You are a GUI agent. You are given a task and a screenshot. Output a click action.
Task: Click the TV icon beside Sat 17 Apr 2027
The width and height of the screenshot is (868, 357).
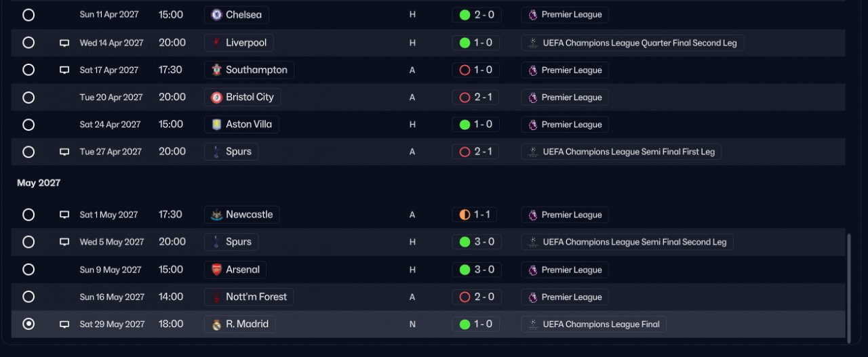tap(64, 70)
